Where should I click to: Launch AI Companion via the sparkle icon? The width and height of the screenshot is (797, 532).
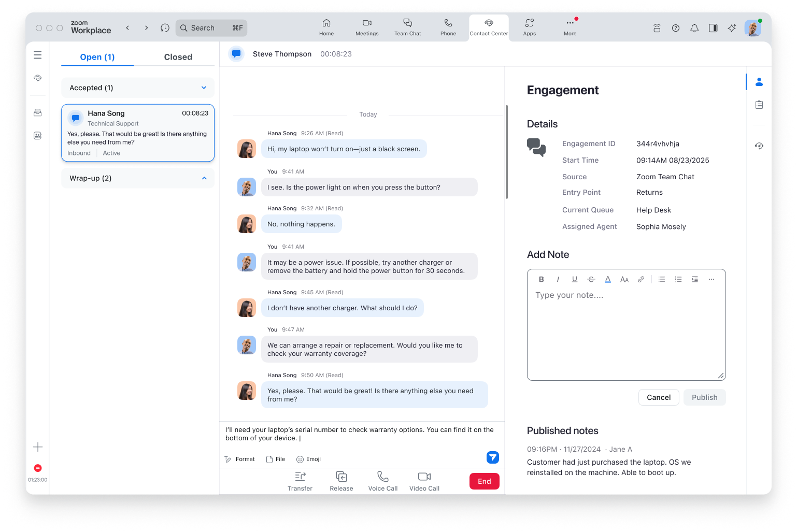[732, 28]
